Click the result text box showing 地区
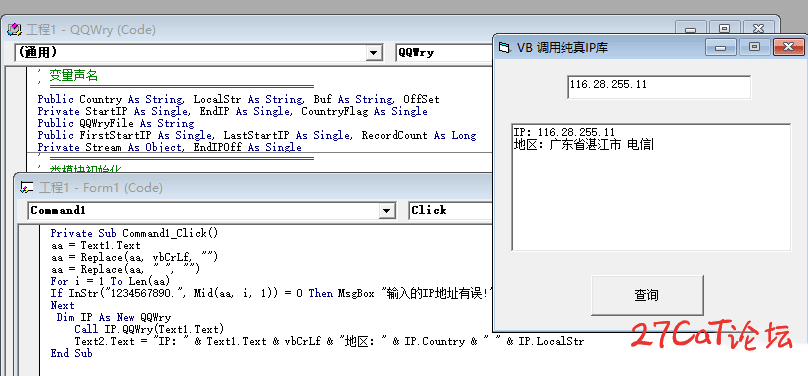This screenshot has height=376, width=808. coord(651,187)
